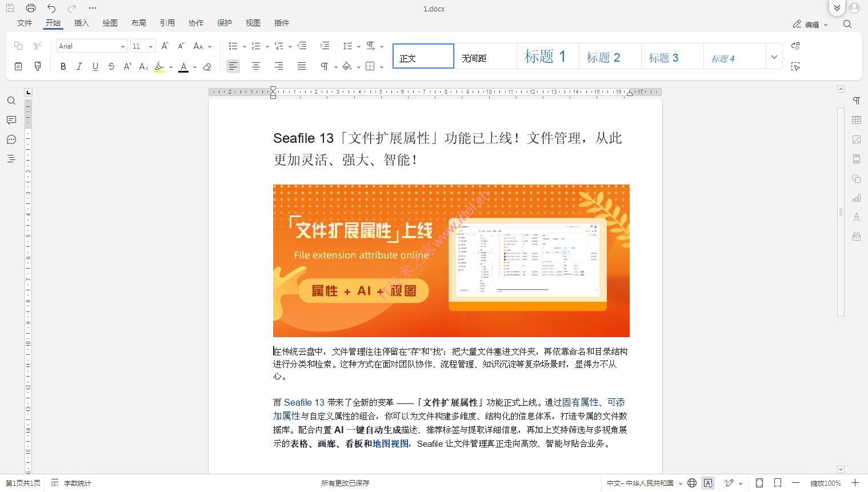Screen dimensions: 868x492
Task: Toggle Italic formatting
Action: [79, 67]
